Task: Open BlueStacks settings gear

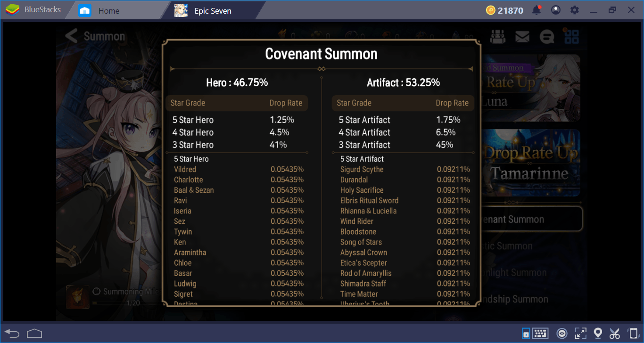Action: [574, 10]
